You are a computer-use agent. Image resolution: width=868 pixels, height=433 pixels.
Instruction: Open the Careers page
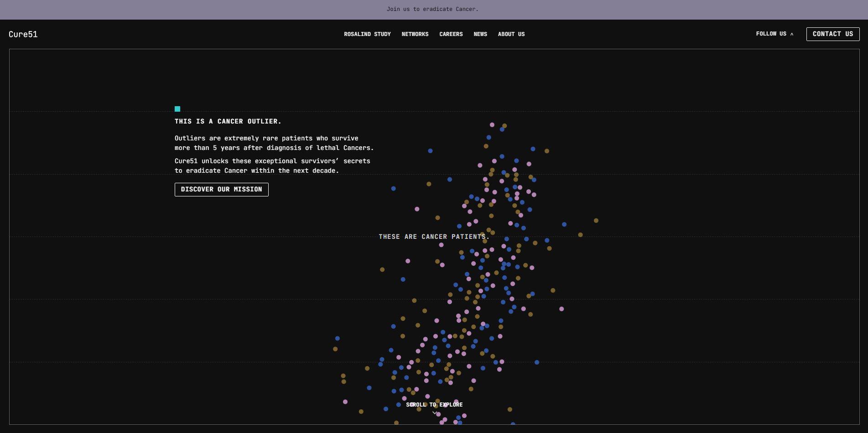pyautogui.click(x=451, y=34)
